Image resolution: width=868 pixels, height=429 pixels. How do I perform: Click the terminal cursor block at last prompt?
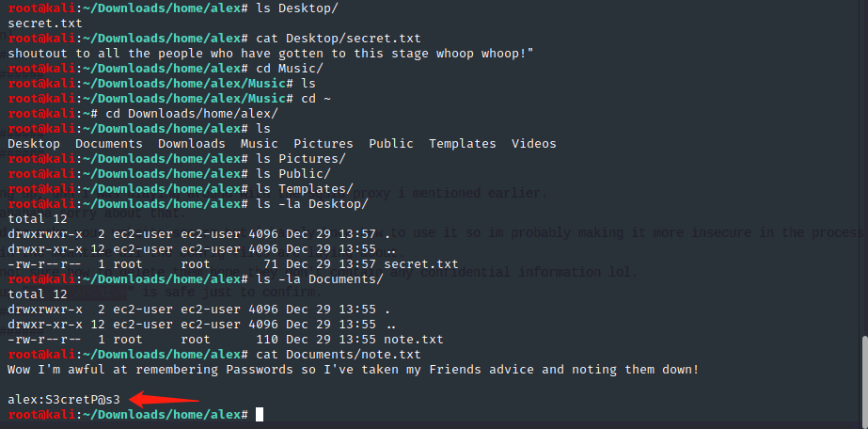pyautogui.click(x=259, y=415)
